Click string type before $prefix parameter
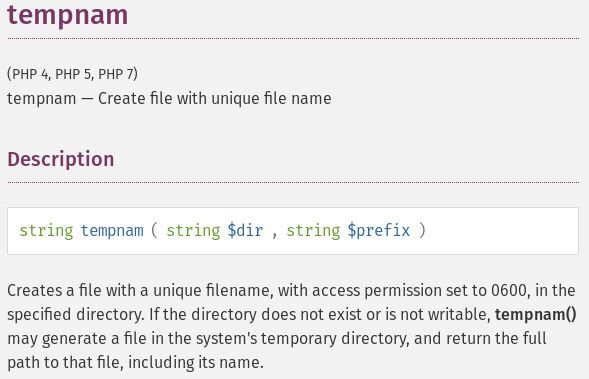The image size is (589, 379). tap(314, 231)
